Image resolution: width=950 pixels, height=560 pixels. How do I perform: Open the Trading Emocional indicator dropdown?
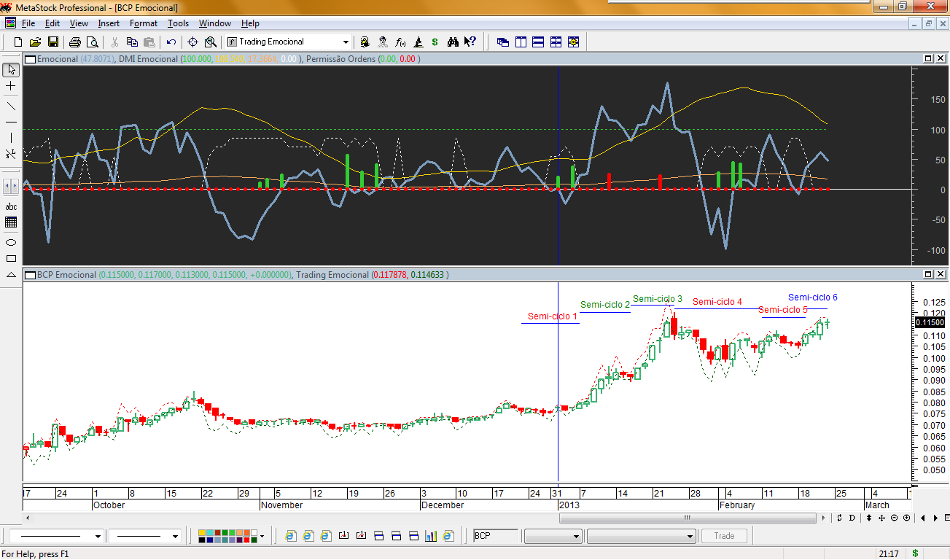click(346, 42)
